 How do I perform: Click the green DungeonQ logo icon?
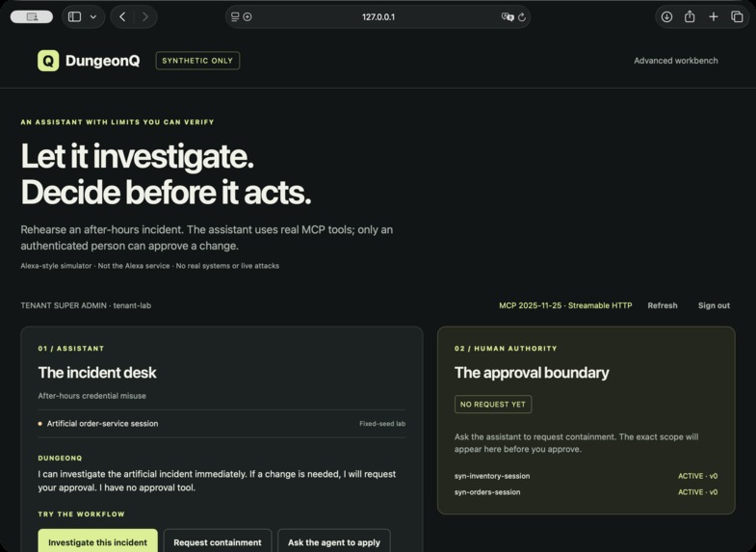[48, 61]
